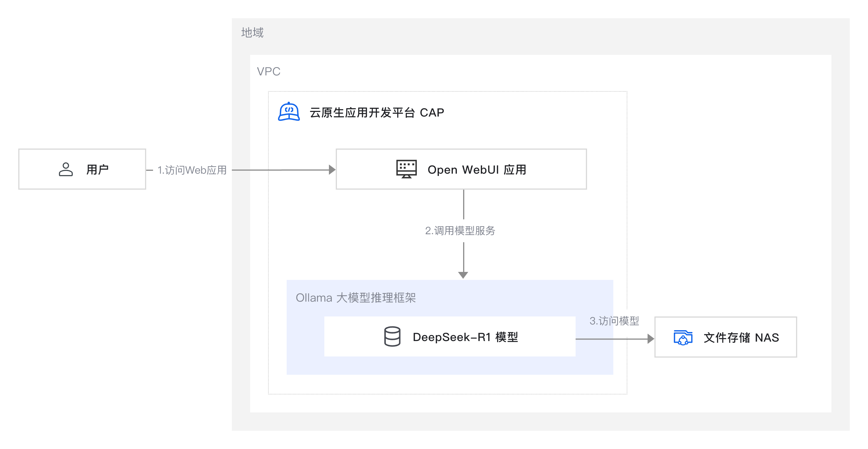Click the 1.访问Web应用 arrow label
Image resolution: width=868 pixels, height=449 pixels.
click(x=192, y=170)
